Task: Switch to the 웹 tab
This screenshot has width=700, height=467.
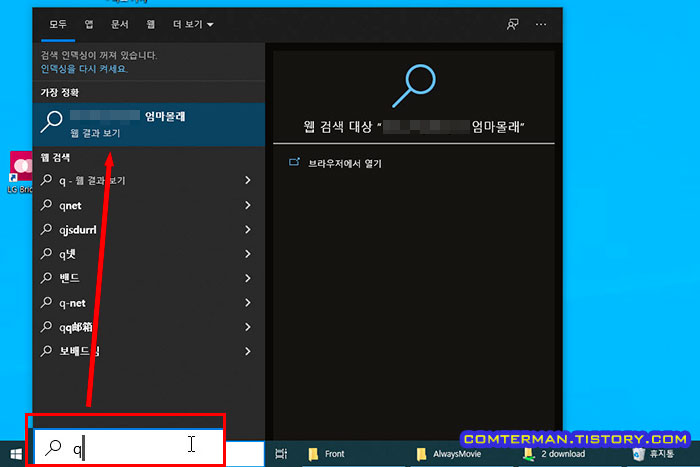Action: pyautogui.click(x=150, y=25)
